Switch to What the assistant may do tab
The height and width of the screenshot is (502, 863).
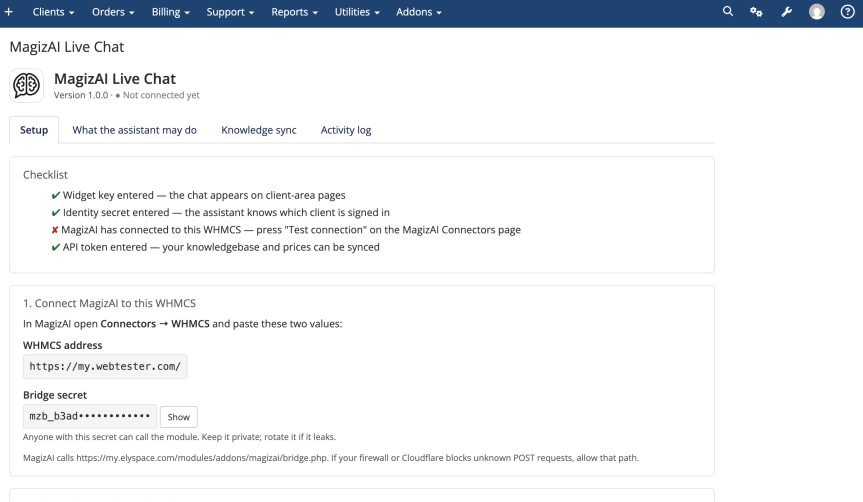[134, 130]
